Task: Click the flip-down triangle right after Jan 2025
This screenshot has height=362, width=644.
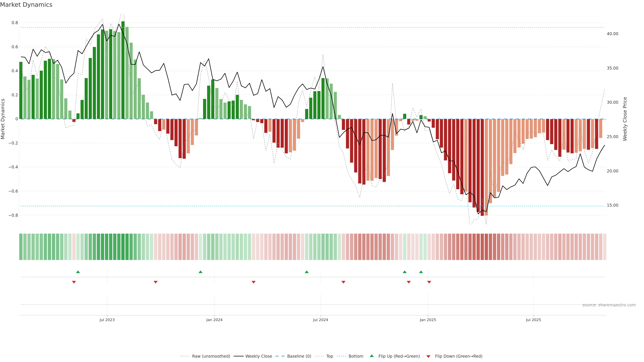Action: point(429,282)
